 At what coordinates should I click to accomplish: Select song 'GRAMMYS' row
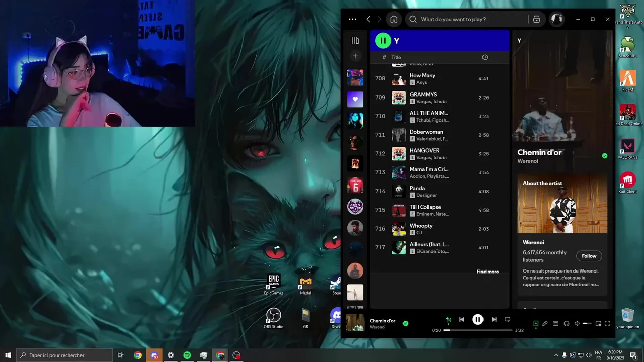click(x=440, y=98)
